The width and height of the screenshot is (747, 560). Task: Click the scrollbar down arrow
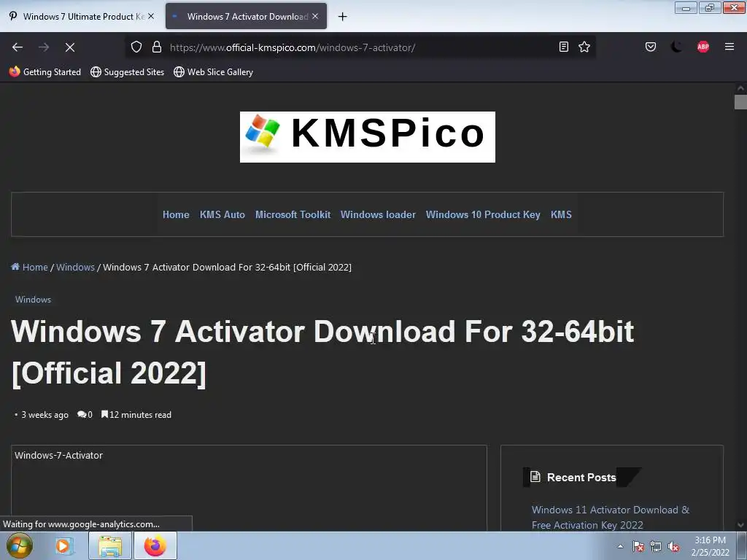click(740, 525)
